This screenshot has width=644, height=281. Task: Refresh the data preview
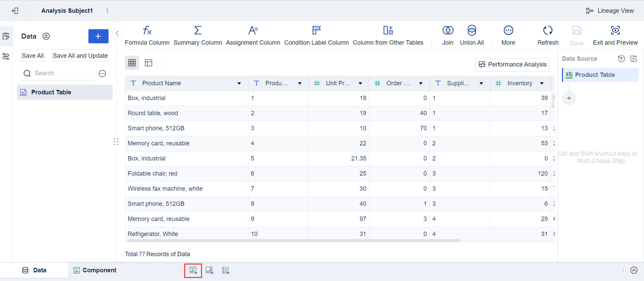coord(548,31)
